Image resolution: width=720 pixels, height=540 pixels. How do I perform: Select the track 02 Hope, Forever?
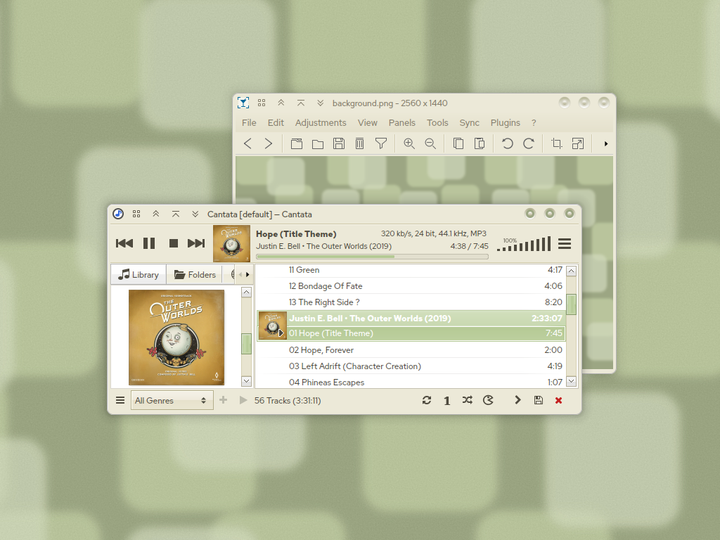click(411, 350)
